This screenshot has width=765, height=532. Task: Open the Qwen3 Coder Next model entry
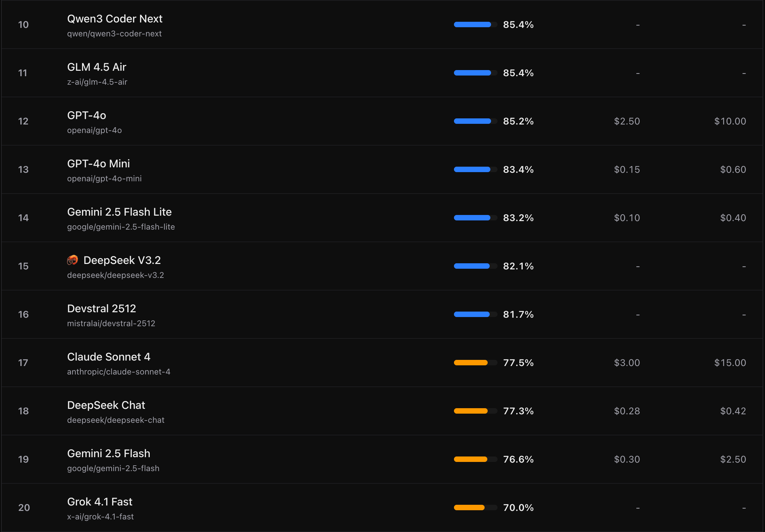click(x=115, y=19)
